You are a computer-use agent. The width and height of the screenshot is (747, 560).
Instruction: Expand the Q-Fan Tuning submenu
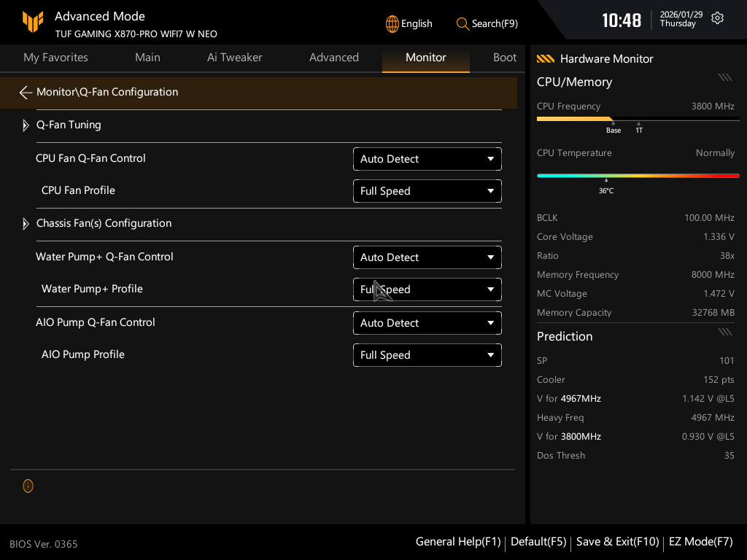pyautogui.click(x=26, y=125)
